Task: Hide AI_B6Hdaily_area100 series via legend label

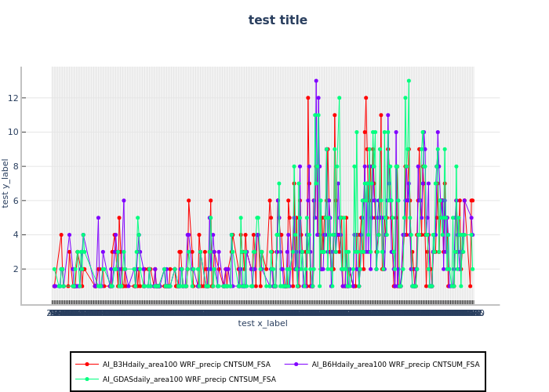Action: click(x=395, y=365)
